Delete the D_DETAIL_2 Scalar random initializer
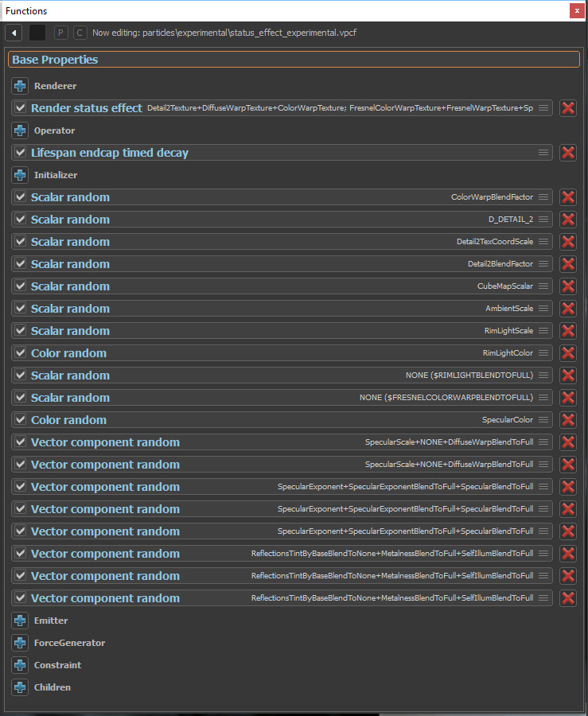The width and height of the screenshot is (588, 716). 568,219
